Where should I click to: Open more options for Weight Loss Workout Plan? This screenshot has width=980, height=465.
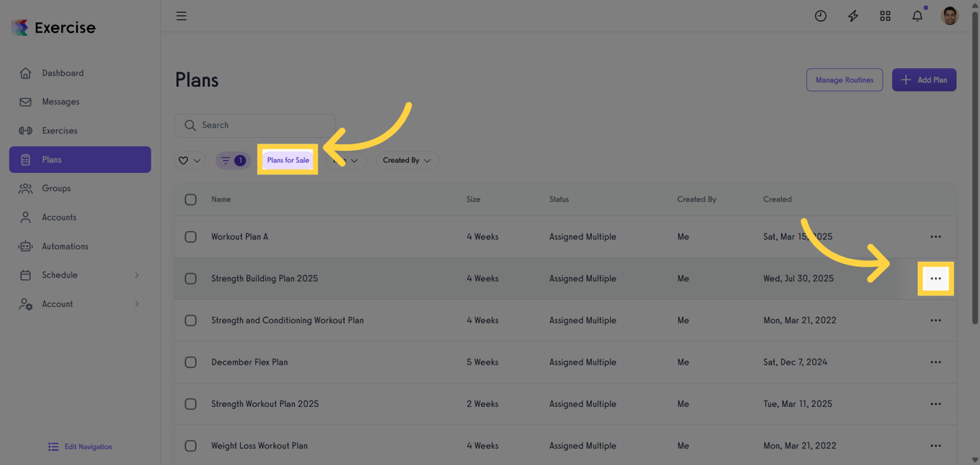tap(936, 446)
